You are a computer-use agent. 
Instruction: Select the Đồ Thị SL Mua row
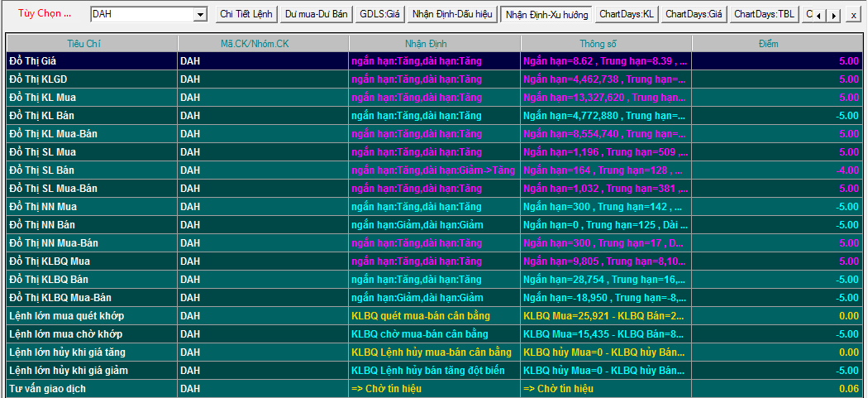pyautogui.click(x=435, y=152)
